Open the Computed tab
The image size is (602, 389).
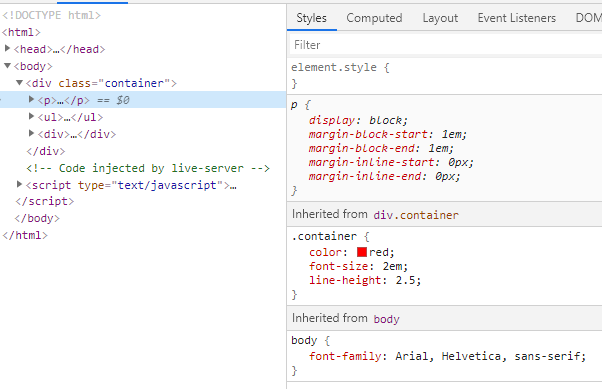point(374,18)
